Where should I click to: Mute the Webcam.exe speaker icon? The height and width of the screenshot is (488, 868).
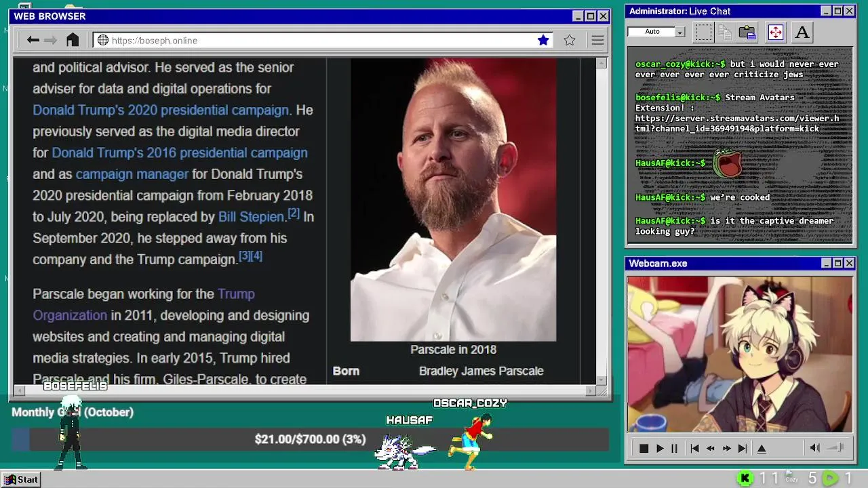(x=814, y=448)
